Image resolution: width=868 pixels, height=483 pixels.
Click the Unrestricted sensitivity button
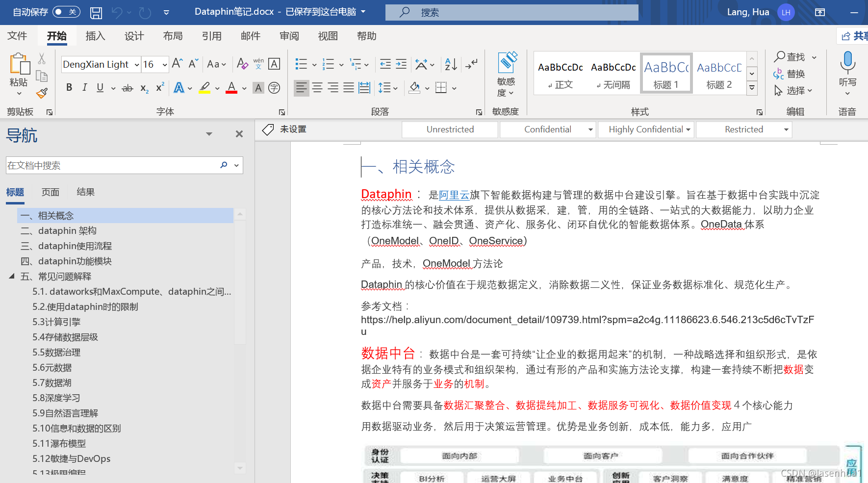450,129
